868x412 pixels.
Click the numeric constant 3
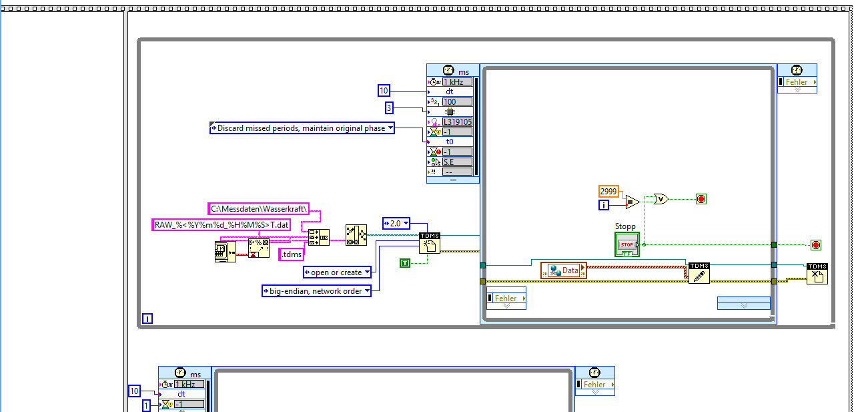[389, 108]
